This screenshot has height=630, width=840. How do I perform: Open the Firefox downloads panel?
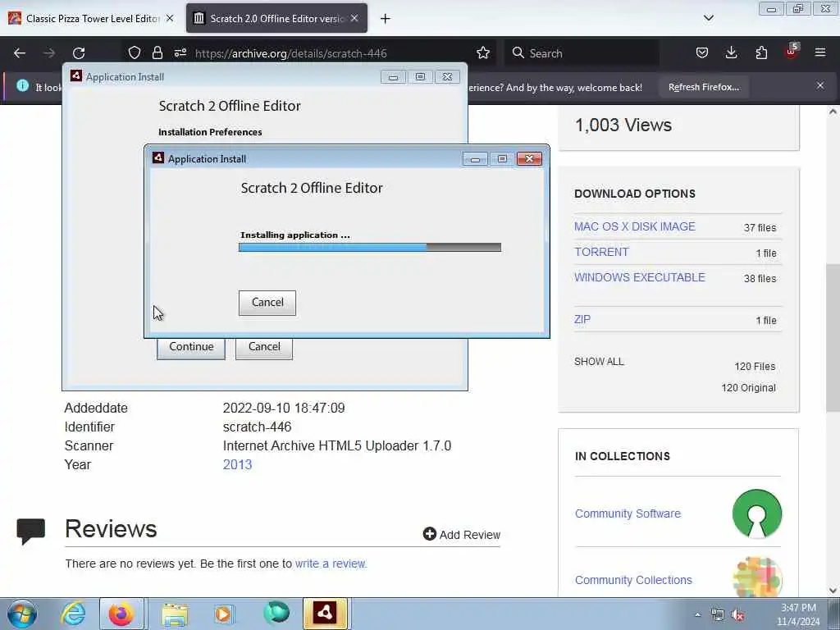pos(731,52)
